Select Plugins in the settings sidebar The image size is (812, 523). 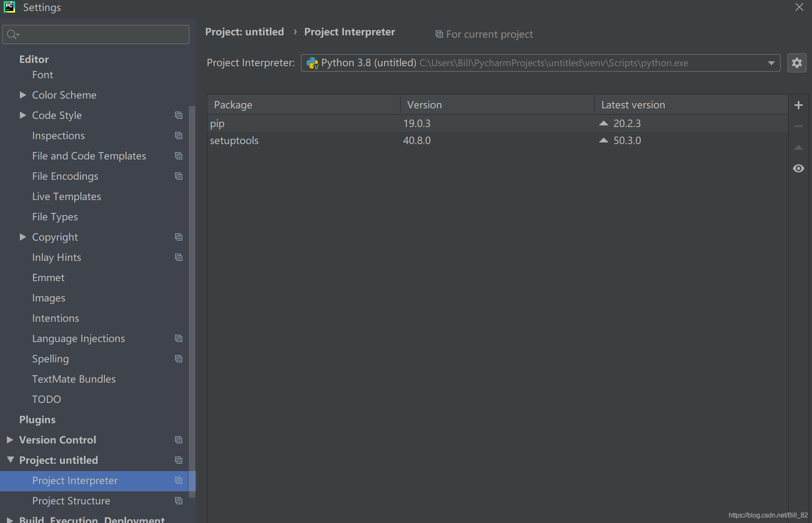(x=37, y=420)
